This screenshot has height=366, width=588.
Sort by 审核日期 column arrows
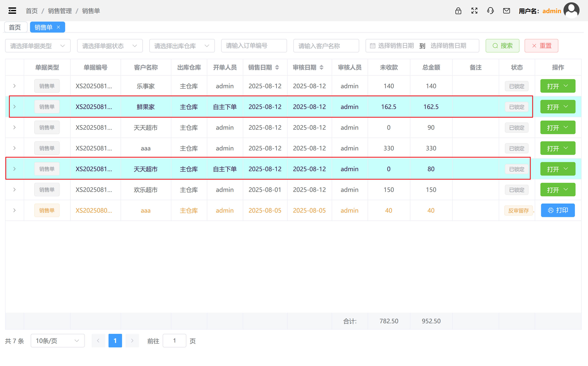click(x=321, y=67)
